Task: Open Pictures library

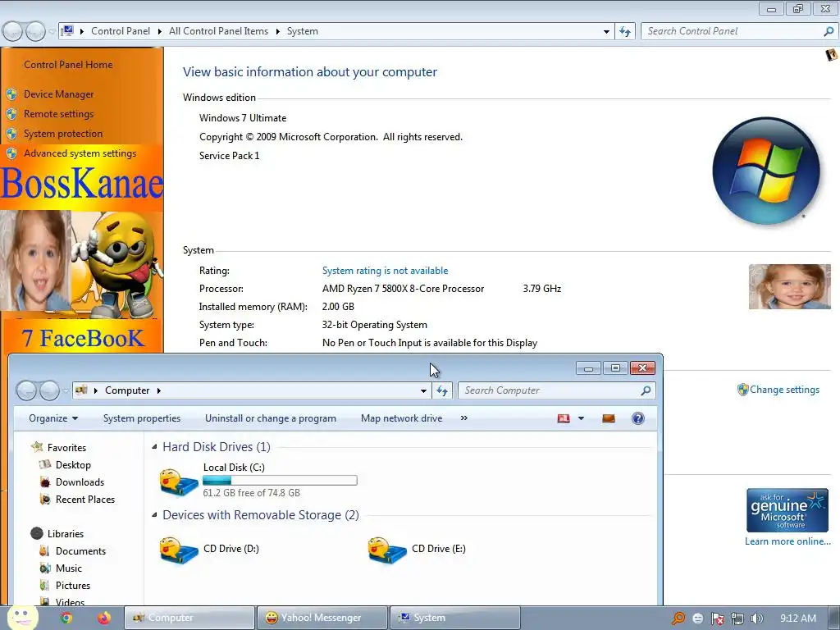Action: coord(73,586)
